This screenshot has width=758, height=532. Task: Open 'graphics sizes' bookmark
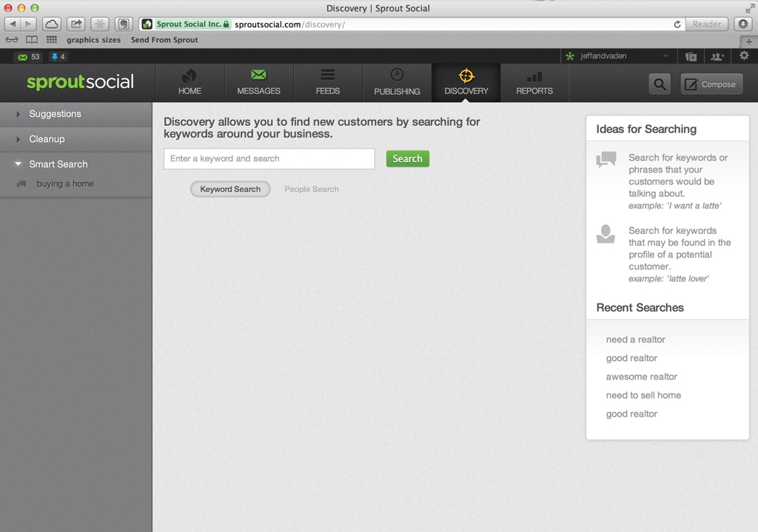(x=94, y=40)
